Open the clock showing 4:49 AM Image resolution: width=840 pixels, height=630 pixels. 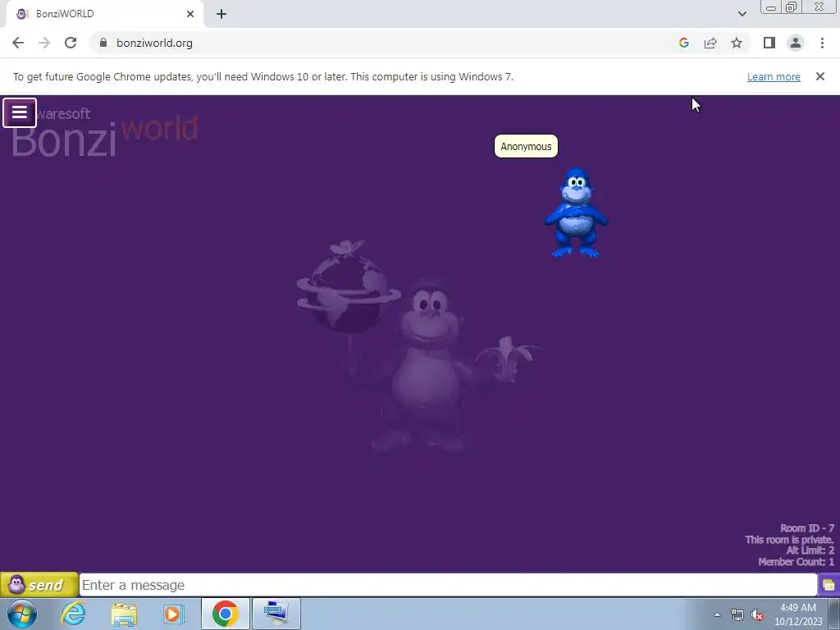click(797, 614)
